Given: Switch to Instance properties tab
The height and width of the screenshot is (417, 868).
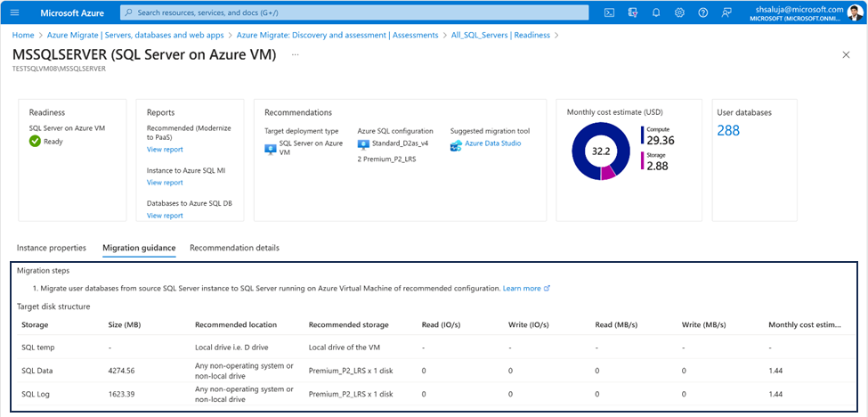Looking at the screenshot, I should 52,248.
